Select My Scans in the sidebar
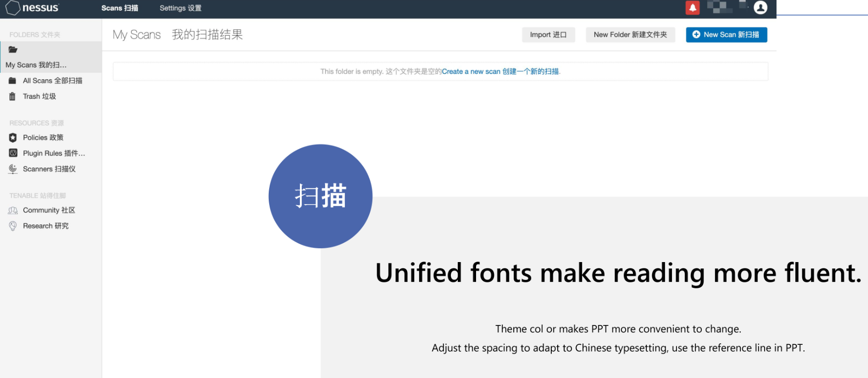The width and height of the screenshot is (868, 378). coord(36,65)
